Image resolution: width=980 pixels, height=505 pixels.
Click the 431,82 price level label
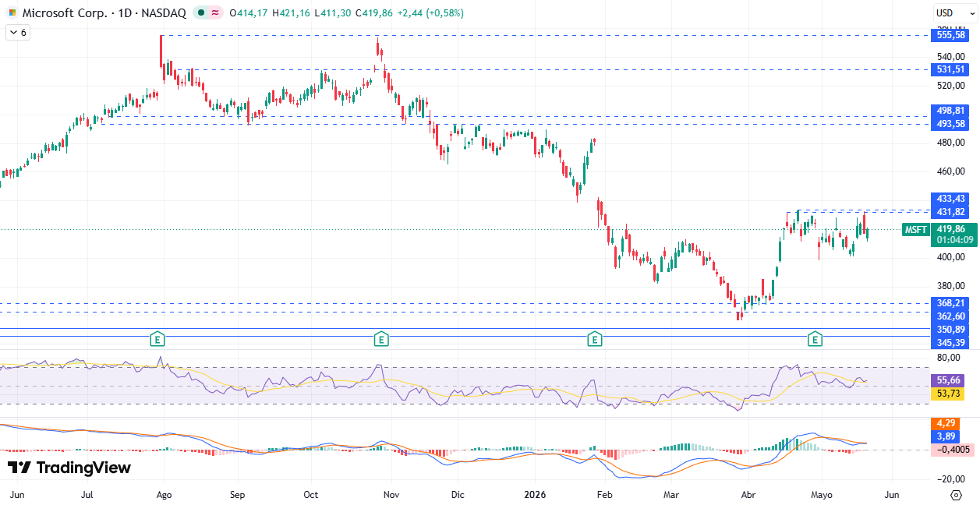(951, 212)
